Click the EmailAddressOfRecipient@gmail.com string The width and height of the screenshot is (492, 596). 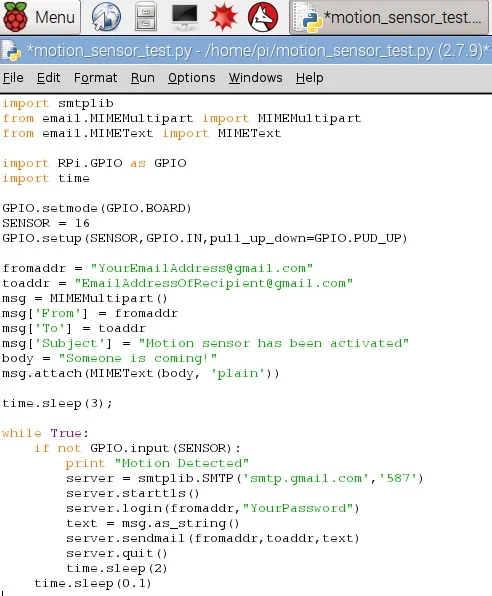[214, 283]
